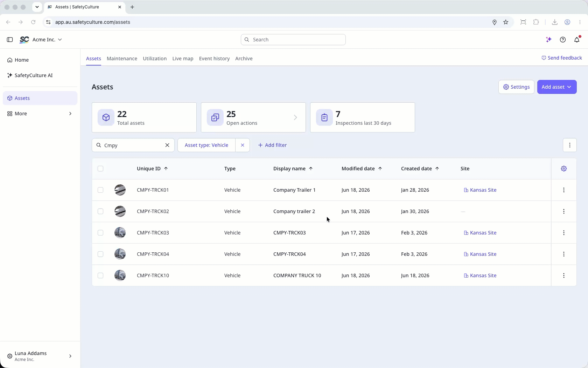
Task: Open the SafetyCulture AI sparkle icon in header
Action: pos(549,40)
